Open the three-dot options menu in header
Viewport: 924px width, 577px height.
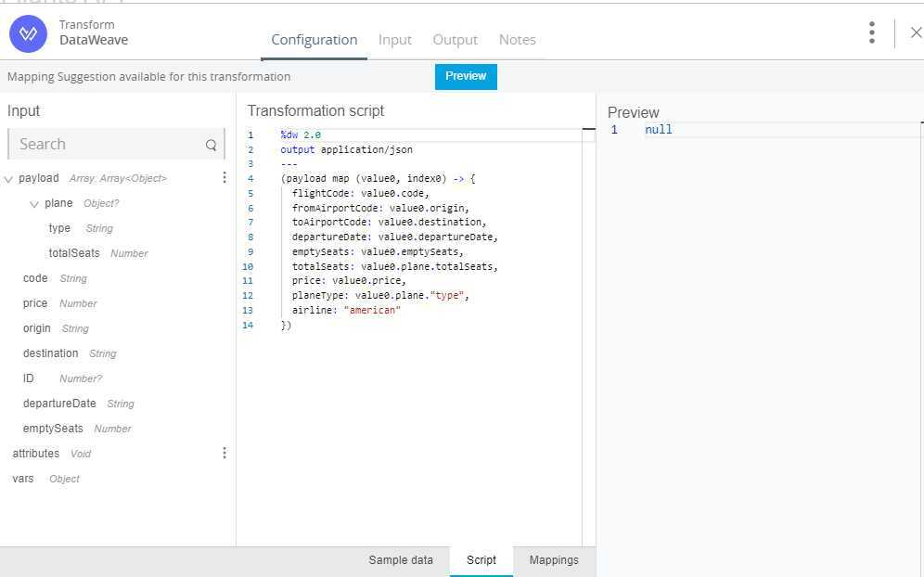pyautogui.click(x=871, y=32)
